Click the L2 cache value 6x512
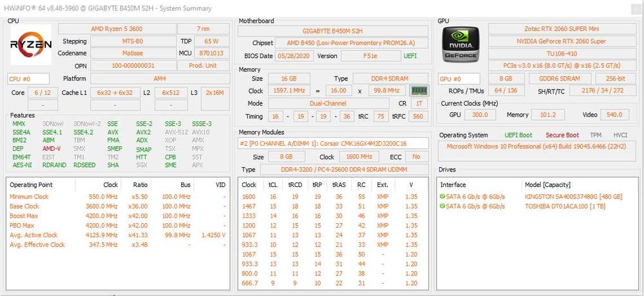This screenshot has width=644, height=296. coord(171,93)
